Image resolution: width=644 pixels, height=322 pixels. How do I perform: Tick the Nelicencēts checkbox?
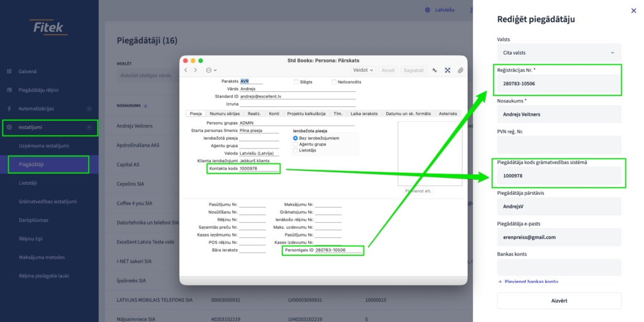pyautogui.click(x=334, y=82)
